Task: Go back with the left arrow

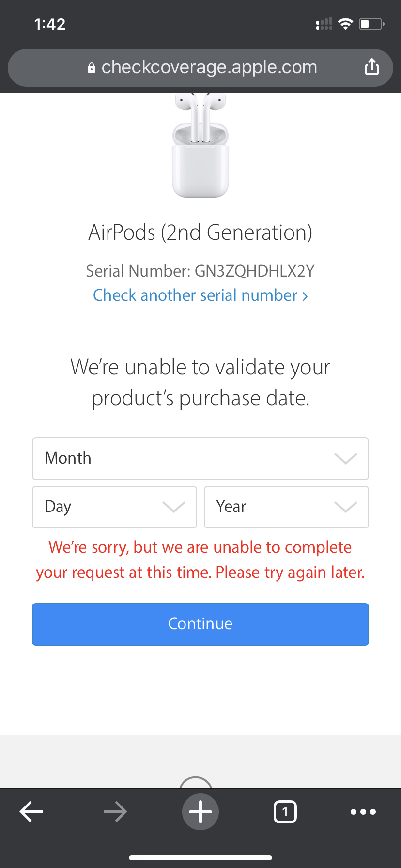Action: click(x=31, y=811)
